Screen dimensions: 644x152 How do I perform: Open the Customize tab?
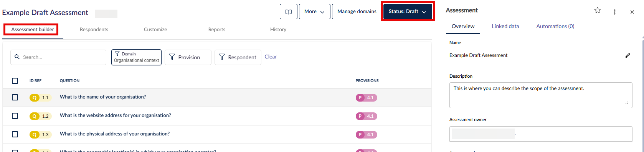point(155,30)
